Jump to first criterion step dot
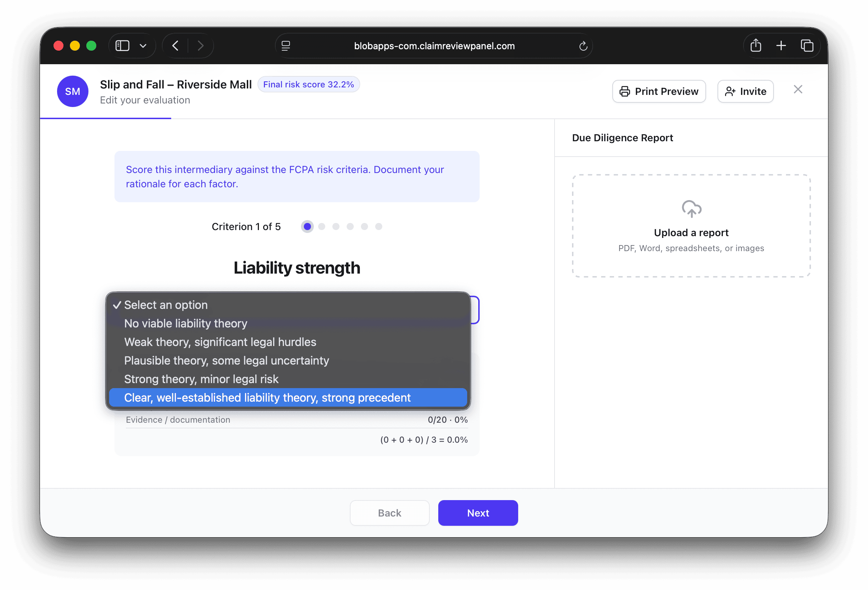The image size is (868, 590). pos(307,227)
